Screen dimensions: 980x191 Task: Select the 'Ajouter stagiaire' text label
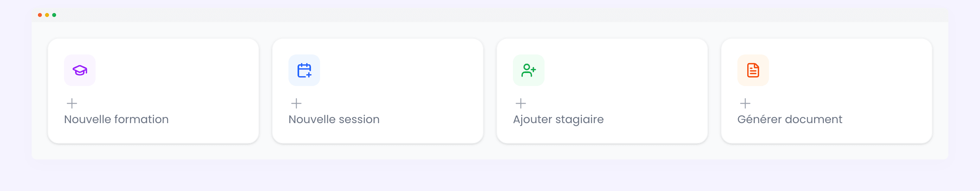[x=558, y=119]
